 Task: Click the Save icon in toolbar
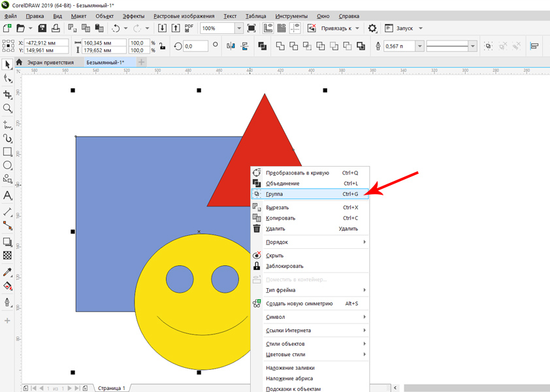tap(42, 29)
